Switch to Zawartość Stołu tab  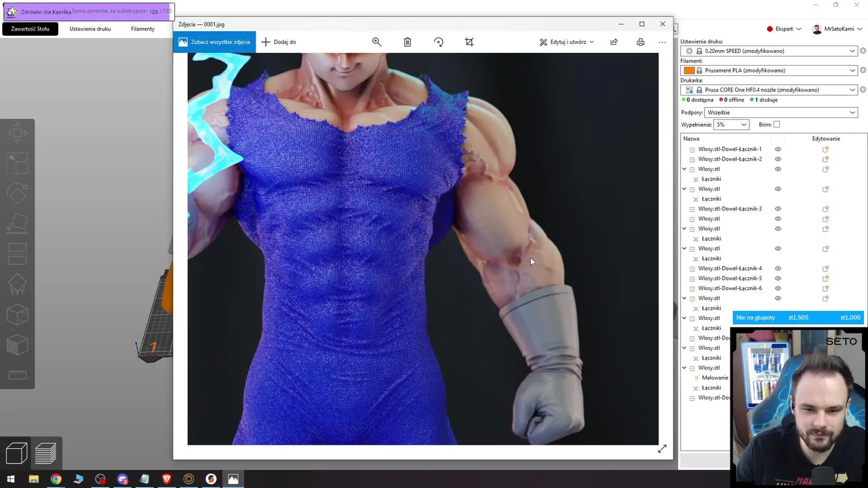coord(30,29)
